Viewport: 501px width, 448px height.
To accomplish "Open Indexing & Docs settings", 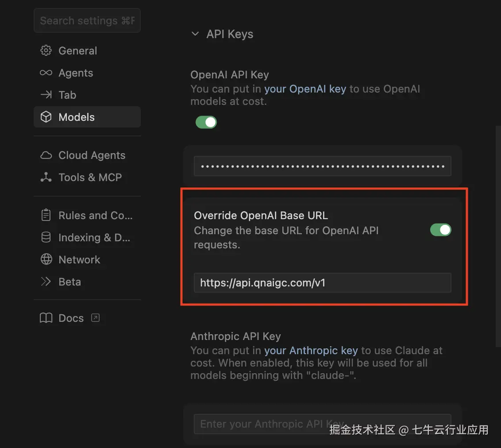I will 87,237.
